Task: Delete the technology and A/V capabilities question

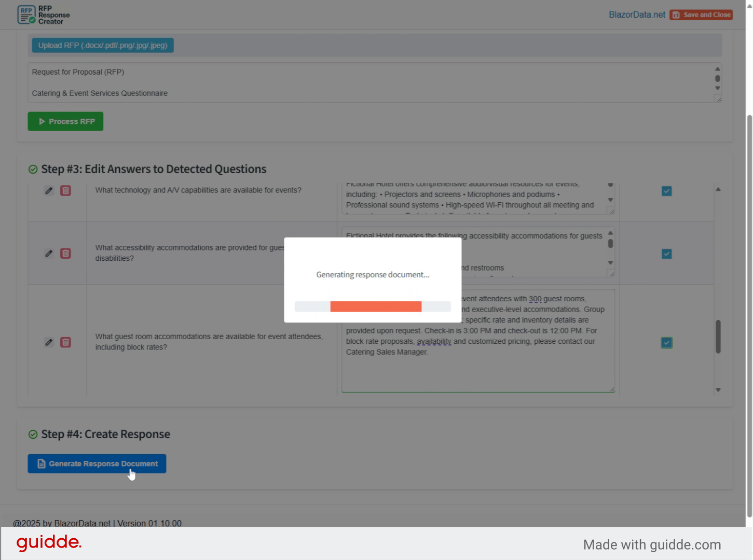Action: (65, 191)
